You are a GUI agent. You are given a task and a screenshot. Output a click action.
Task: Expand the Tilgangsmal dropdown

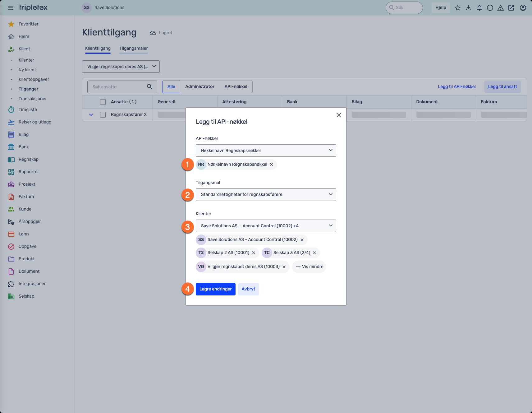(x=266, y=195)
